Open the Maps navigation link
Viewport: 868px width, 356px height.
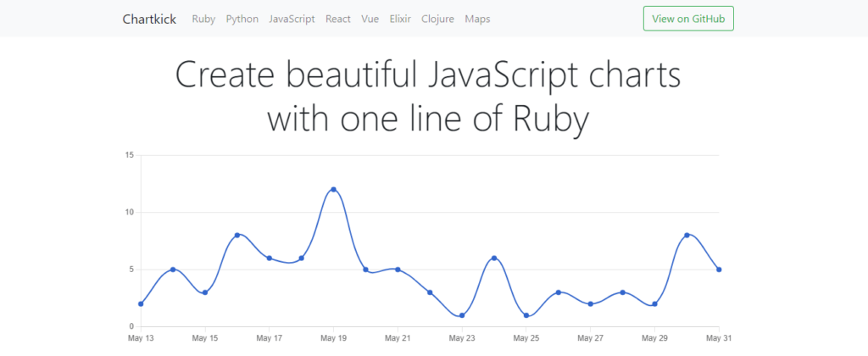click(477, 19)
